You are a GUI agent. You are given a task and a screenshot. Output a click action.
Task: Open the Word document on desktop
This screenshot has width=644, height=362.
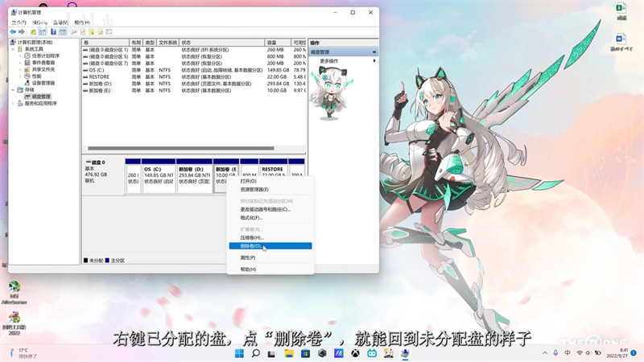621,43
